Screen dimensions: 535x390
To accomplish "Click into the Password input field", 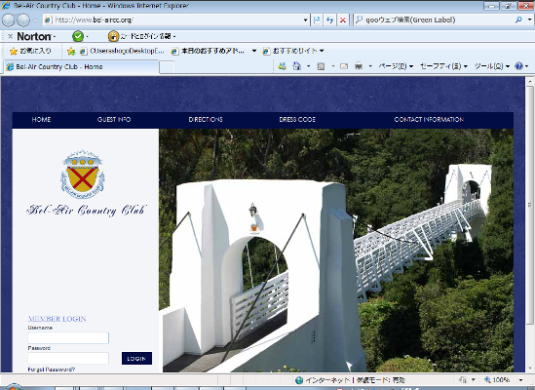I will click(x=68, y=358).
